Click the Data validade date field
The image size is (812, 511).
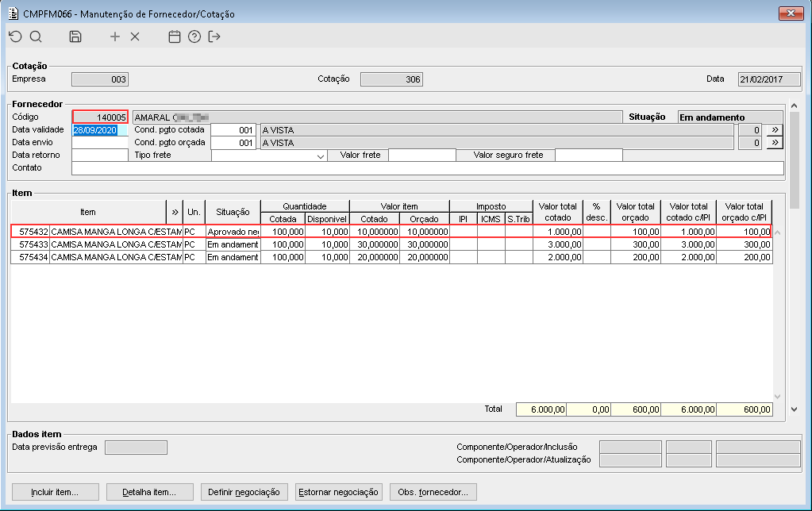pos(99,130)
